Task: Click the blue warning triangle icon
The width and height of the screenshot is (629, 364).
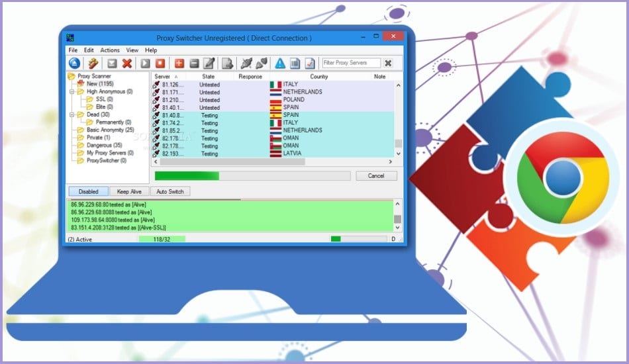Action: point(280,64)
